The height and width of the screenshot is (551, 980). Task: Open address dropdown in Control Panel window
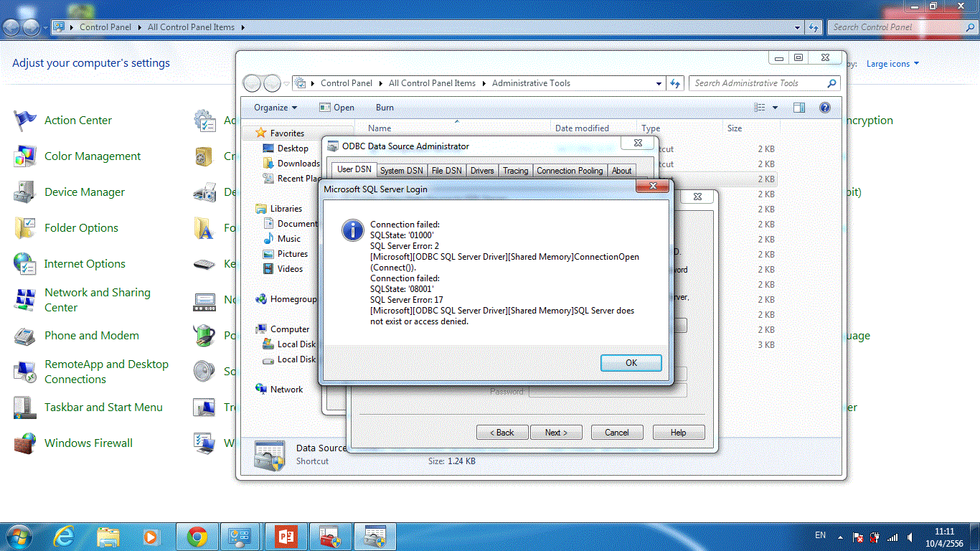(x=798, y=27)
